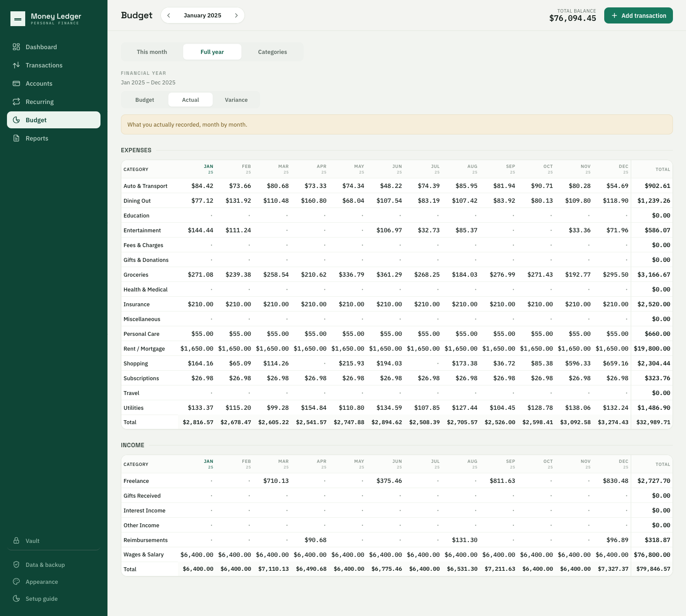Click Entertainment January value $144.44

tap(201, 230)
